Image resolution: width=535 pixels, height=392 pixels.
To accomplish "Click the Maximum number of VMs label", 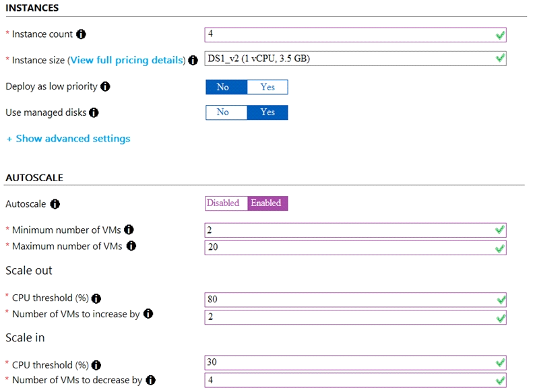I will coord(67,246).
